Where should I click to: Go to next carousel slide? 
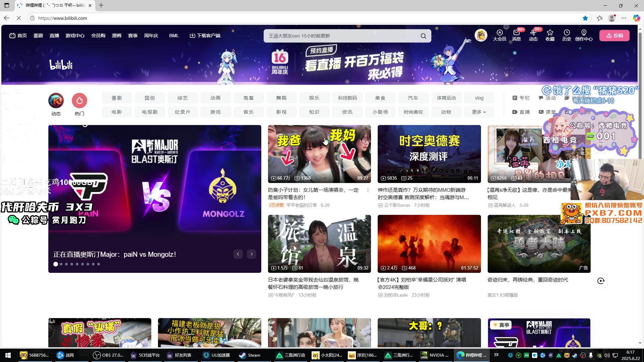(252, 254)
